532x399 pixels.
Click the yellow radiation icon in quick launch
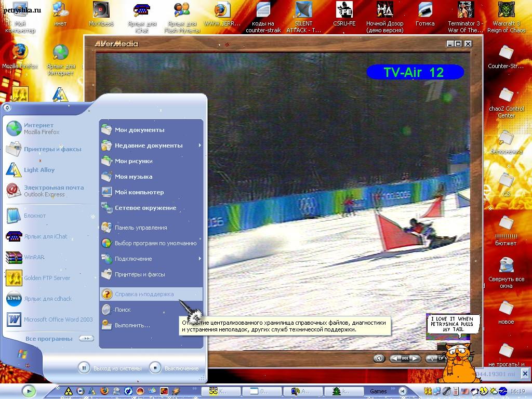click(x=69, y=391)
